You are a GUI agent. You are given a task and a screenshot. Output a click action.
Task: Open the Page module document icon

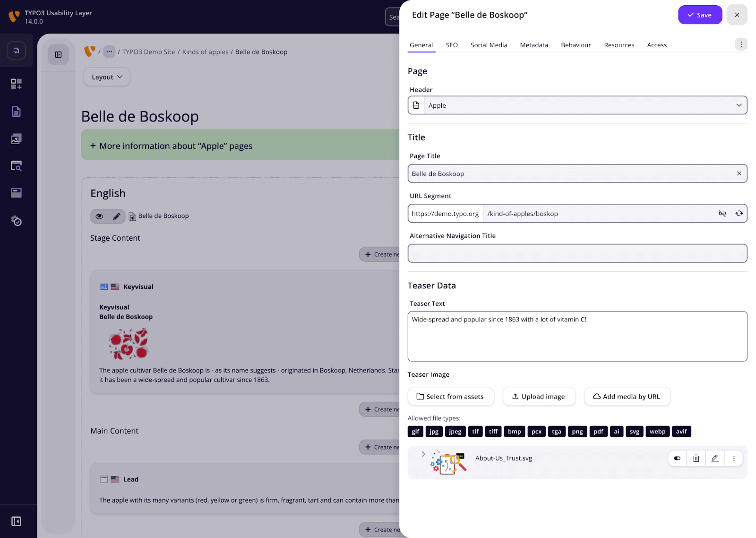[x=16, y=112]
